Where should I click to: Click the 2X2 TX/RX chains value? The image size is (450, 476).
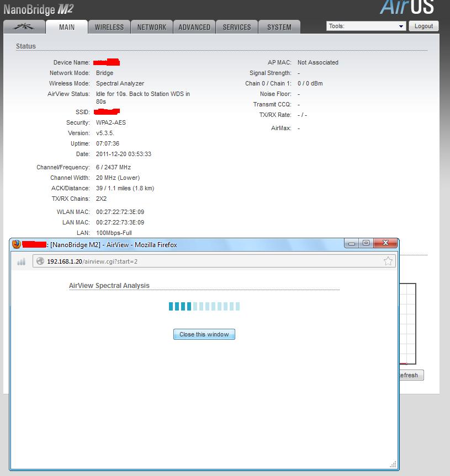coord(101,199)
